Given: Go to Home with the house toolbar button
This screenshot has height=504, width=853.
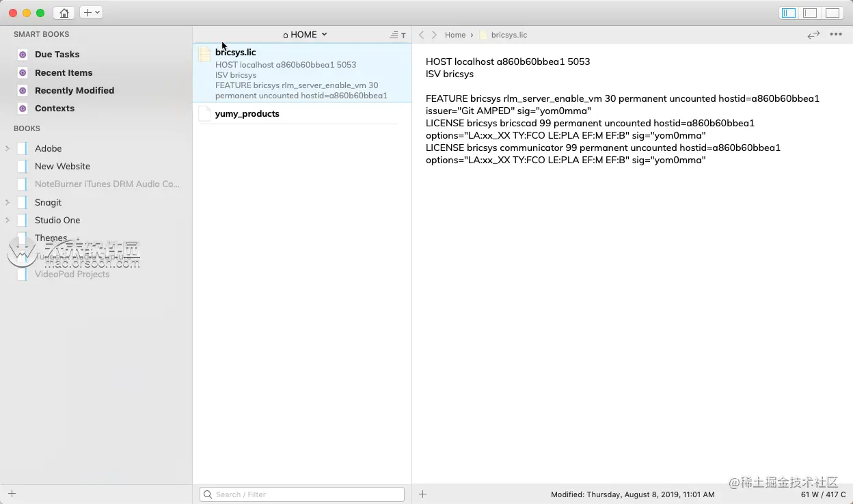Looking at the screenshot, I should (64, 12).
